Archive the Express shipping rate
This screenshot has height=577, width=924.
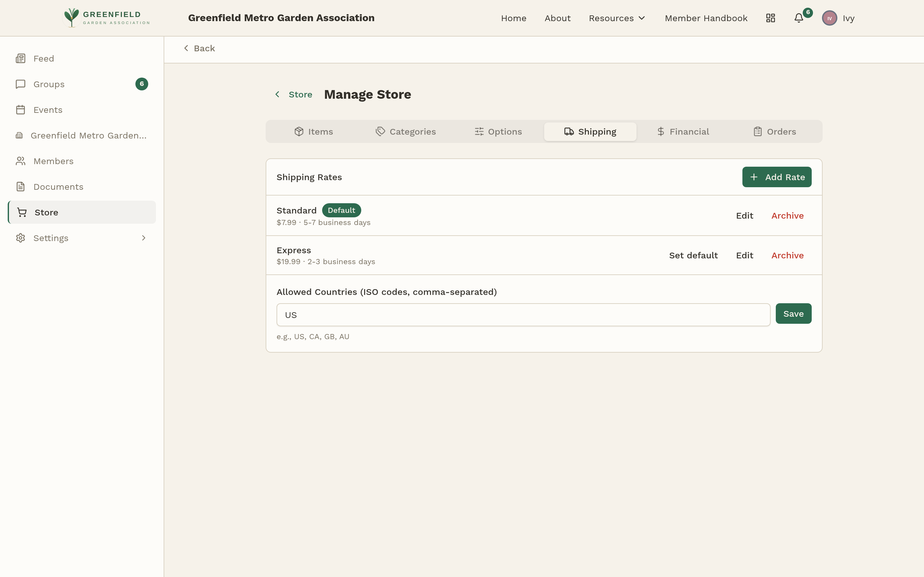(x=787, y=255)
